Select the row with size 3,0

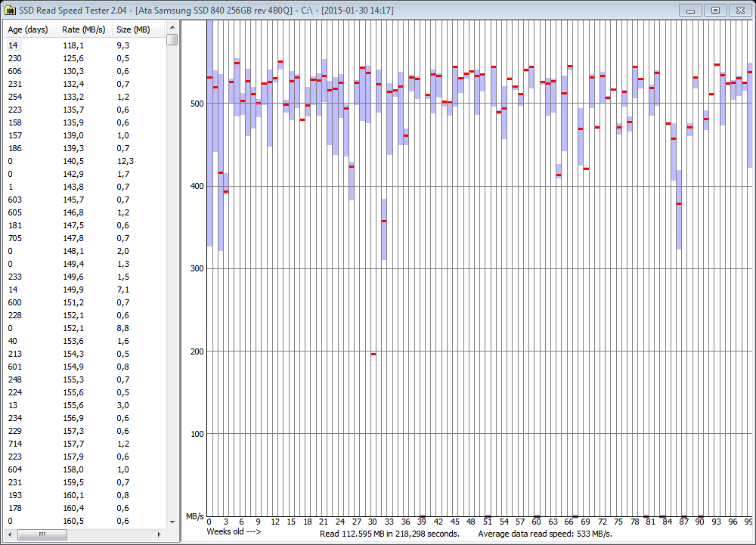[x=85, y=405]
